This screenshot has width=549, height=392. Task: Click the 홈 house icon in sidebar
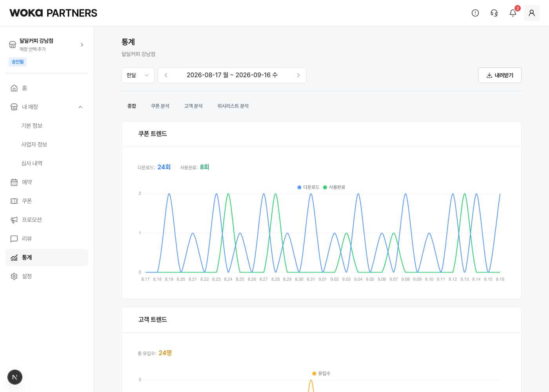tap(14, 88)
